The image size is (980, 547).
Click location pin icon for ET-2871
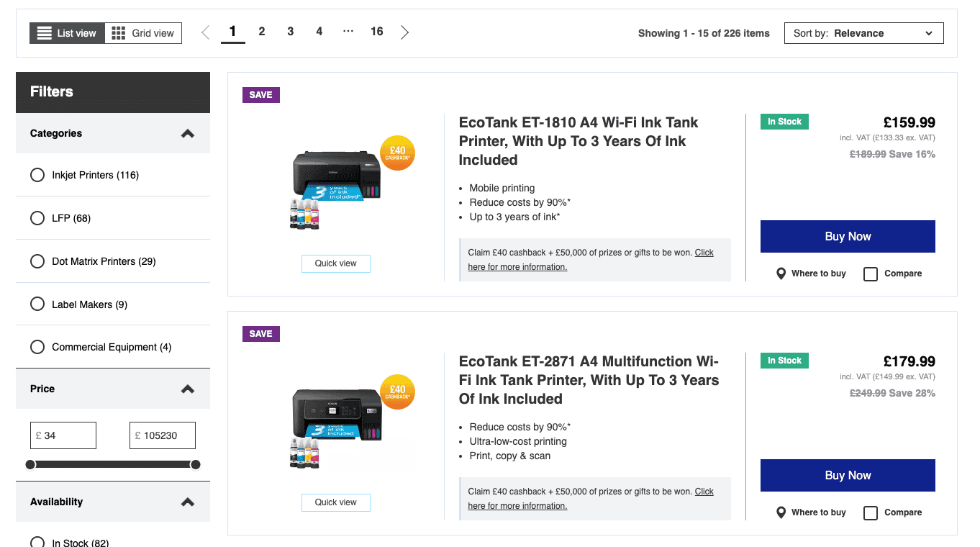[781, 512]
